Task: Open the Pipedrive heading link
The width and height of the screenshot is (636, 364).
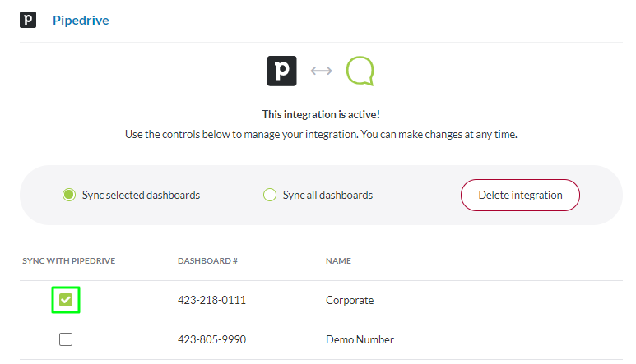Action: (x=81, y=20)
